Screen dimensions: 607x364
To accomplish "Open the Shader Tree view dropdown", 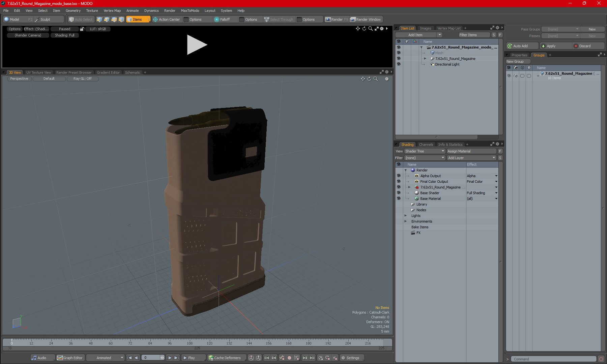I will (x=425, y=151).
